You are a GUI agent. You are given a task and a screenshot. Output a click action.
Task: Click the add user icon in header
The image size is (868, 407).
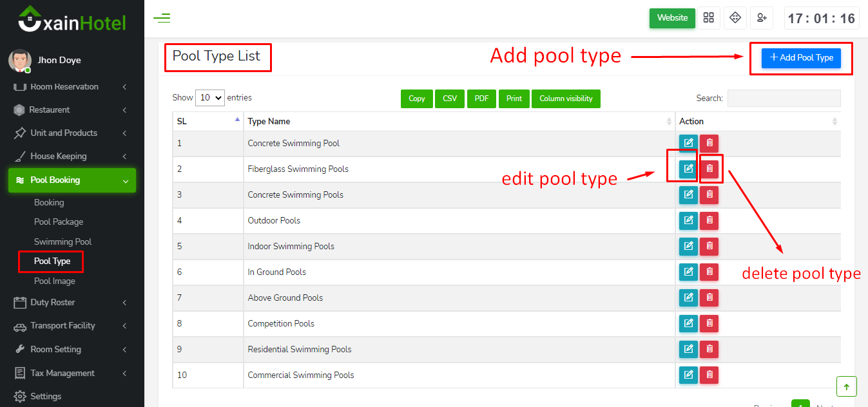(x=762, y=18)
